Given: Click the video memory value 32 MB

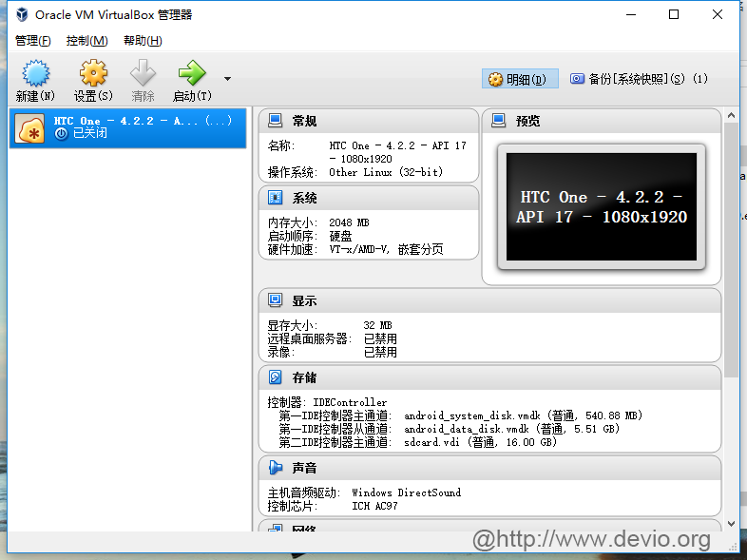Looking at the screenshot, I should coord(377,325).
